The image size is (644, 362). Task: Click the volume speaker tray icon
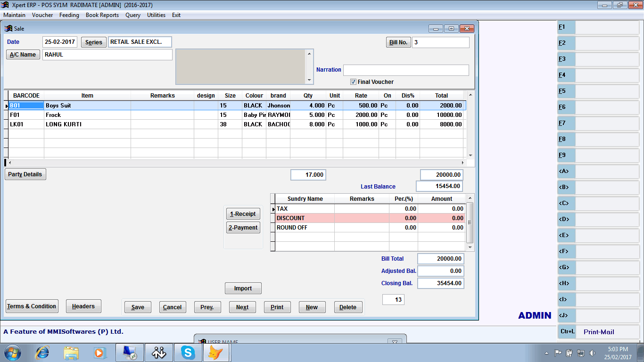[593, 353]
